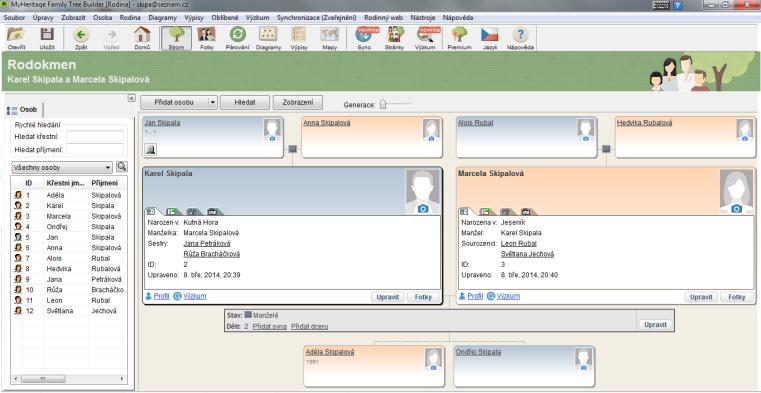
Task: Open the Úpravy menu
Action: (43, 17)
